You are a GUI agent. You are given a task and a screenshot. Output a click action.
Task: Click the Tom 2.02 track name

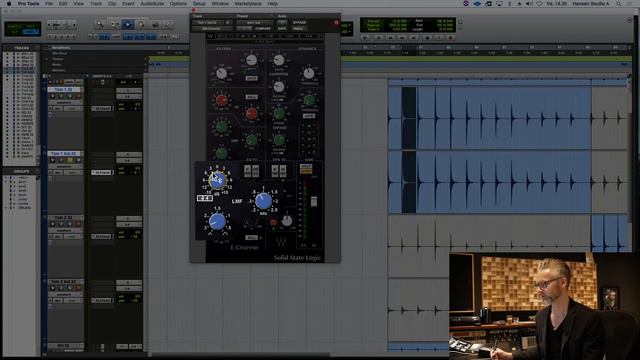pyautogui.click(x=64, y=218)
